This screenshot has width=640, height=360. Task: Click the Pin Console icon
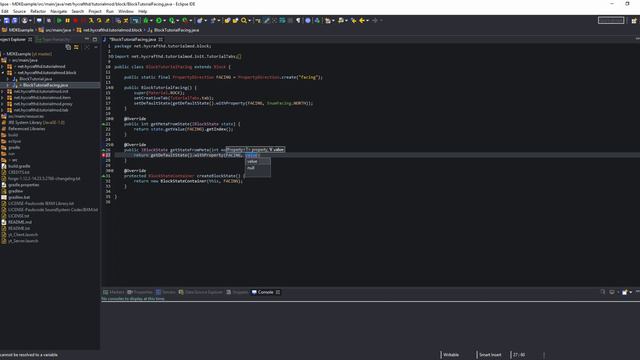tap(603, 292)
